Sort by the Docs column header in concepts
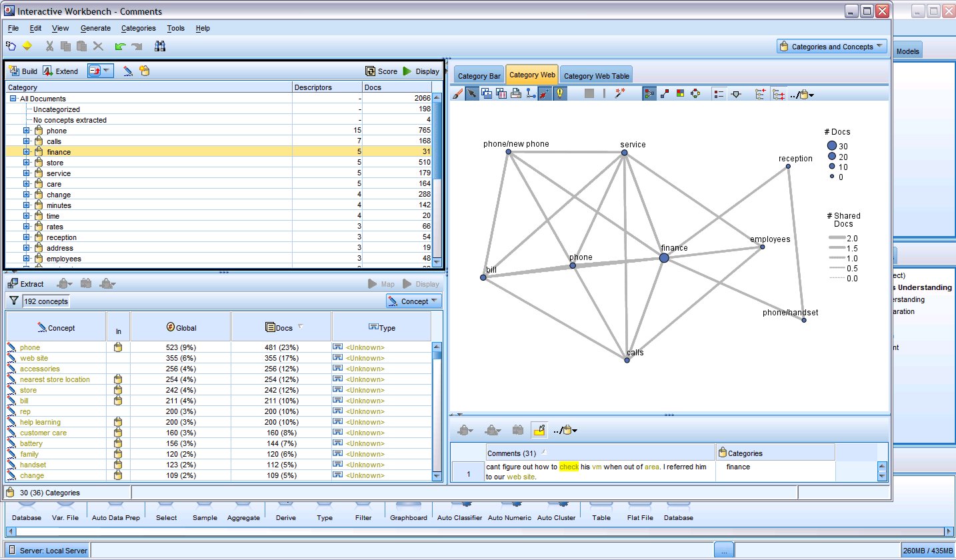This screenshot has height=560, width=956. coord(281,327)
